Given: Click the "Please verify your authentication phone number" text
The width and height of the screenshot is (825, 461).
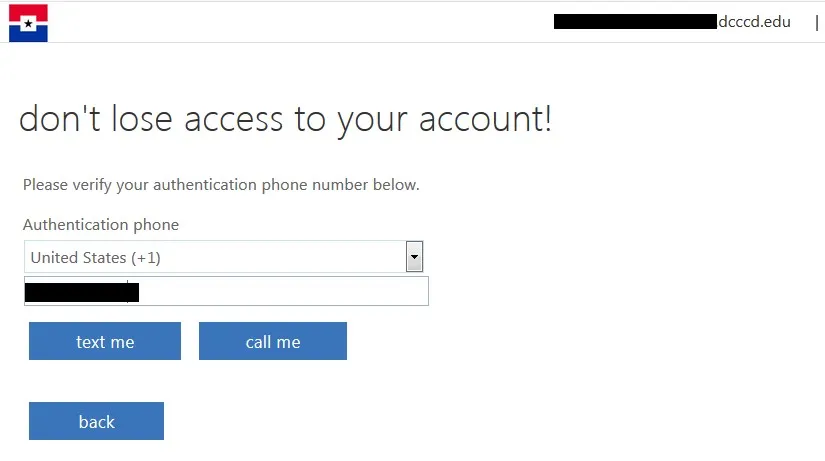Looking at the screenshot, I should point(221,185).
